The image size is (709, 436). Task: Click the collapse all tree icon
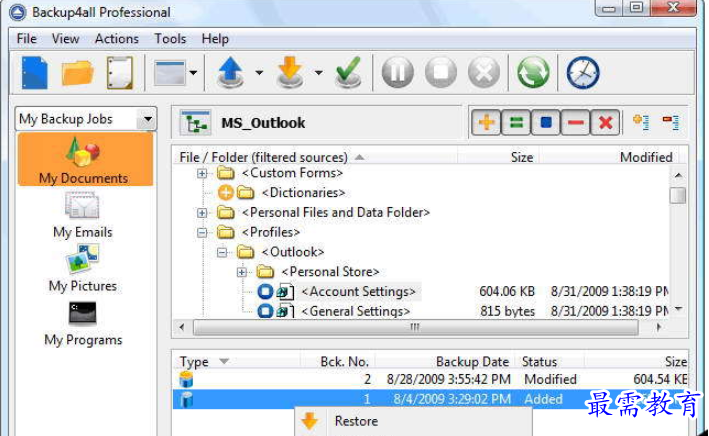pos(671,122)
